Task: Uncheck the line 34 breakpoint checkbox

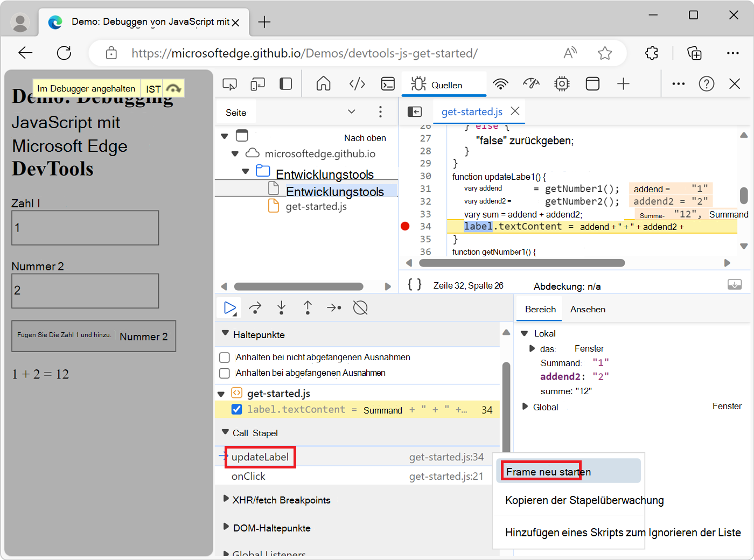Action: [236, 410]
